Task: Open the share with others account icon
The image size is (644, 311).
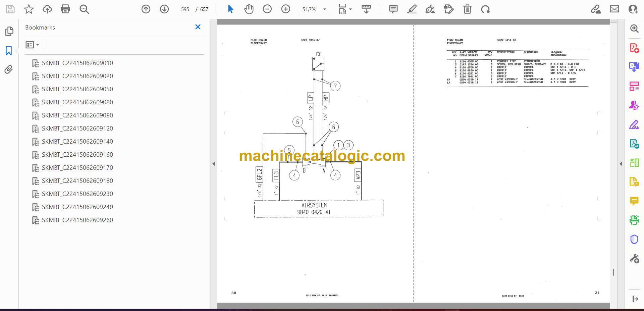Action: 633,9
